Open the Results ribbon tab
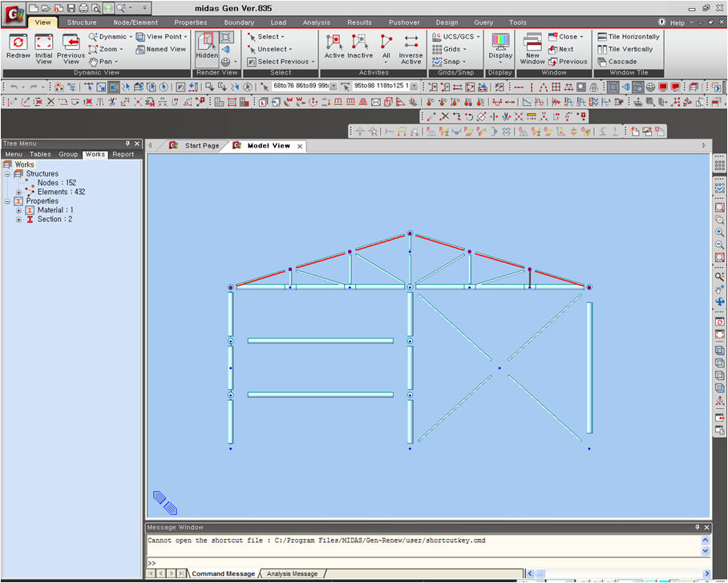The image size is (728, 583). pyautogui.click(x=359, y=22)
